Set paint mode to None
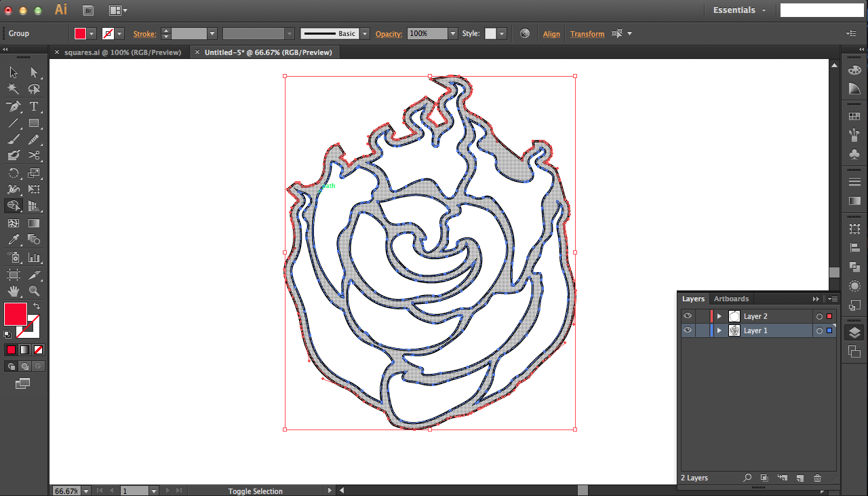The height and width of the screenshot is (496, 868). tap(38, 350)
